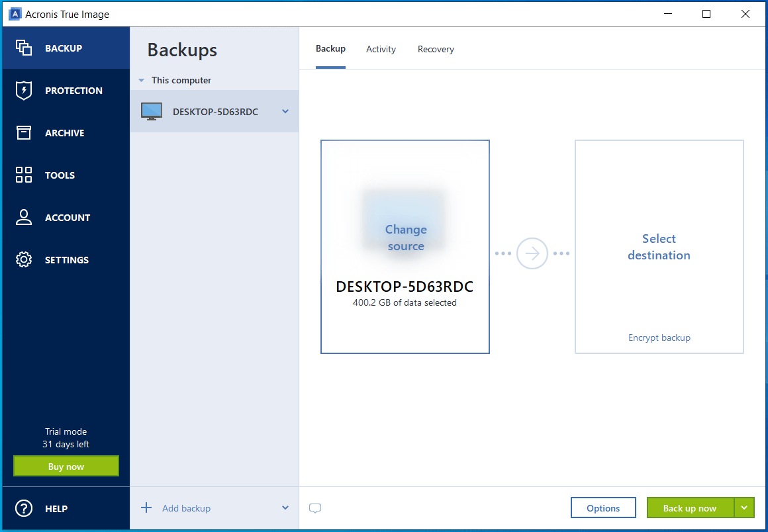Select the DESKTOP-5D63RDC backup entry

(x=215, y=112)
